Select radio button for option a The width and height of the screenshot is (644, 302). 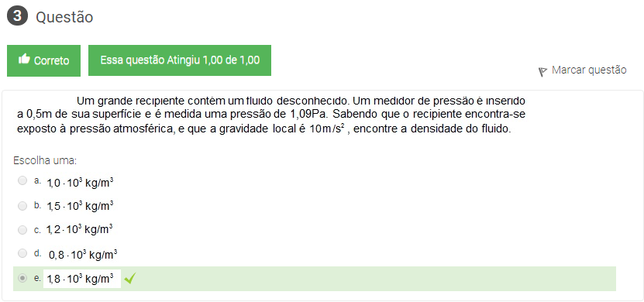[x=22, y=180]
